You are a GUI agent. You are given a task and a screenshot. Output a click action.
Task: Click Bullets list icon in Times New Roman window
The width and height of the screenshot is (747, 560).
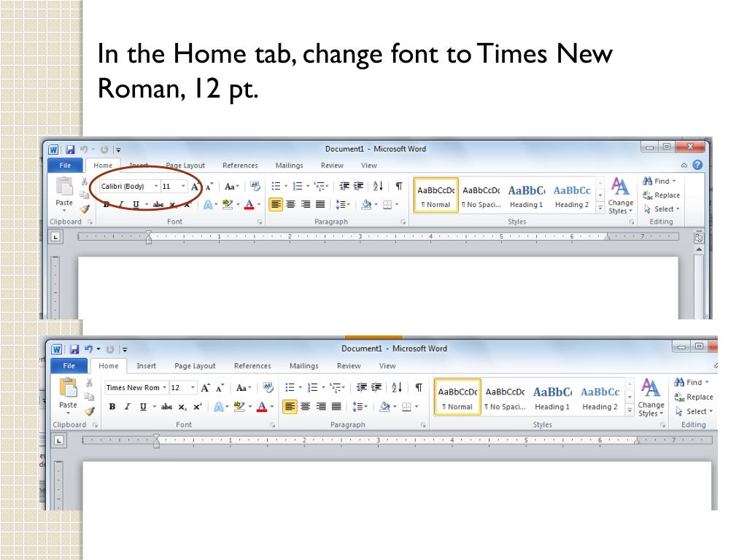coord(290,388)
